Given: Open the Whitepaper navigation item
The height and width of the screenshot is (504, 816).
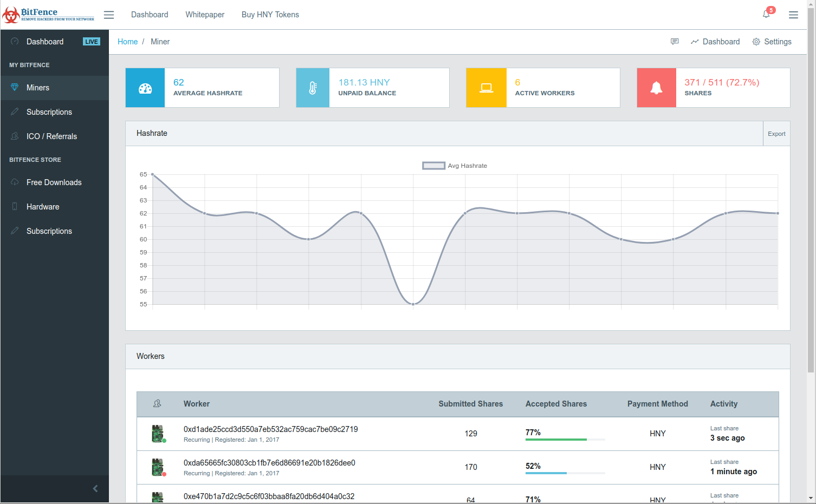Looking at the screenshot, I should click(205, 15).
